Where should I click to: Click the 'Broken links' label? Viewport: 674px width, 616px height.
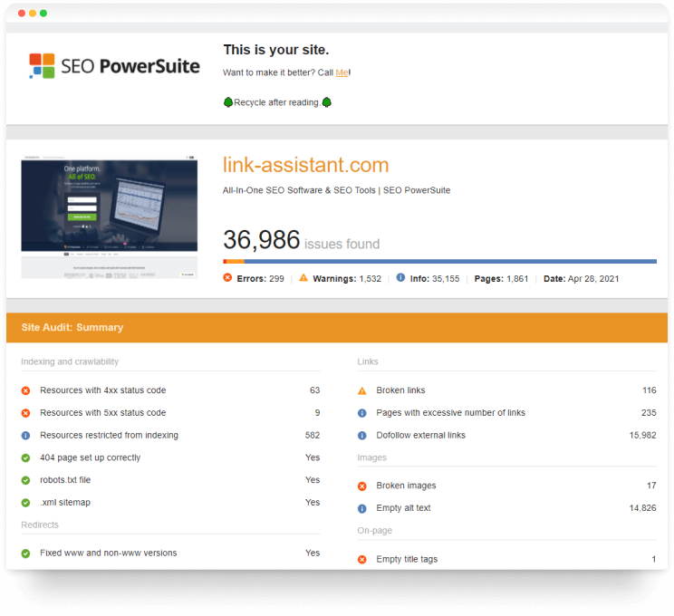(x=400, y=390)
